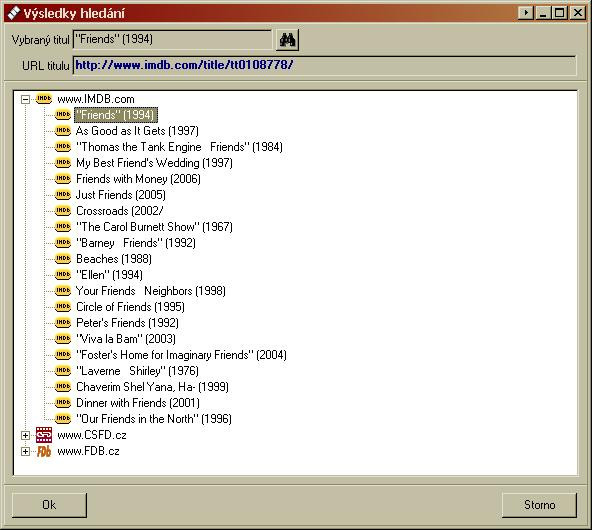This screenshot has height=530, width=592.
Task: Select "The Carol Burnett Show" (1967)
Action: tap(154, 227)
